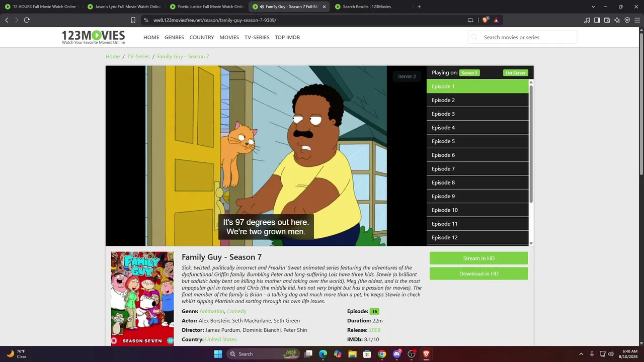Expand the search tabs dropdown chevron
Viewport: 644px width, 362px height.
(x=593, y=7)
